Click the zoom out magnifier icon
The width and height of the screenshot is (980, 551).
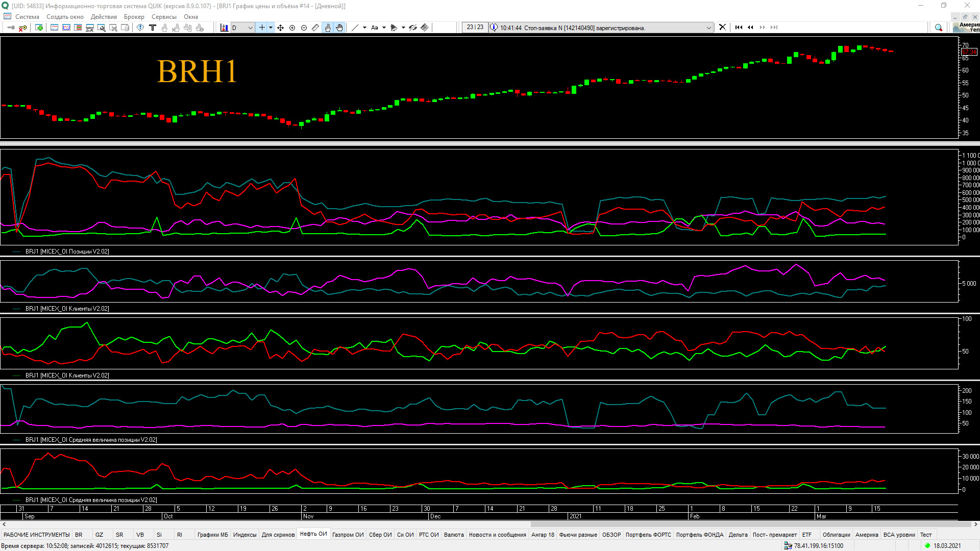point(304,28)
